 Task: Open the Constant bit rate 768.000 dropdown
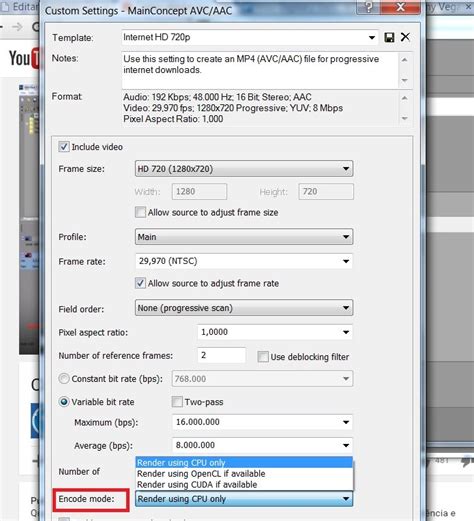pyautogui.click(x=262, y=379)
